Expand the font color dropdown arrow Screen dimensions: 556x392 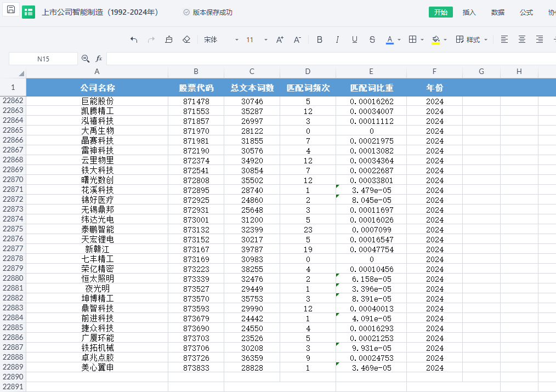click(399, 39)
